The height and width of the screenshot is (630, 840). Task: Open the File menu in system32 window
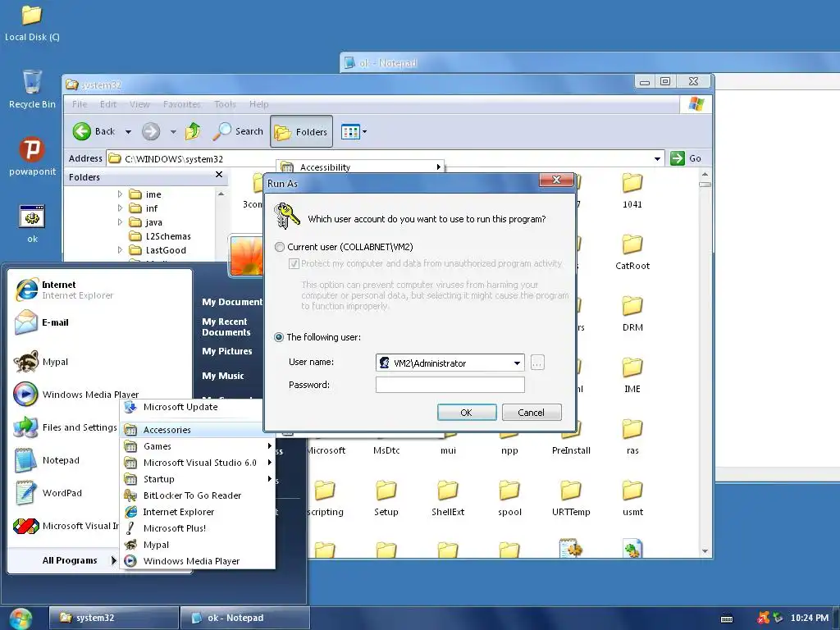[80, 104]
